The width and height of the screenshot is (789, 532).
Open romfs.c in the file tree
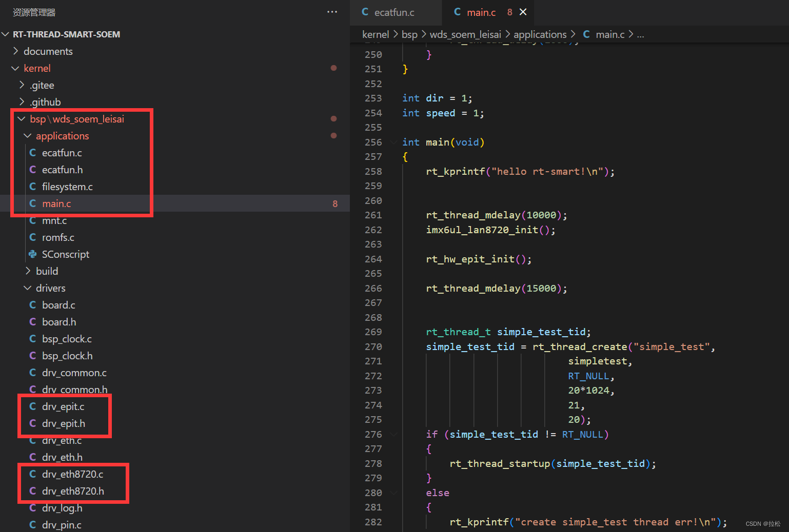pos(58,237)
